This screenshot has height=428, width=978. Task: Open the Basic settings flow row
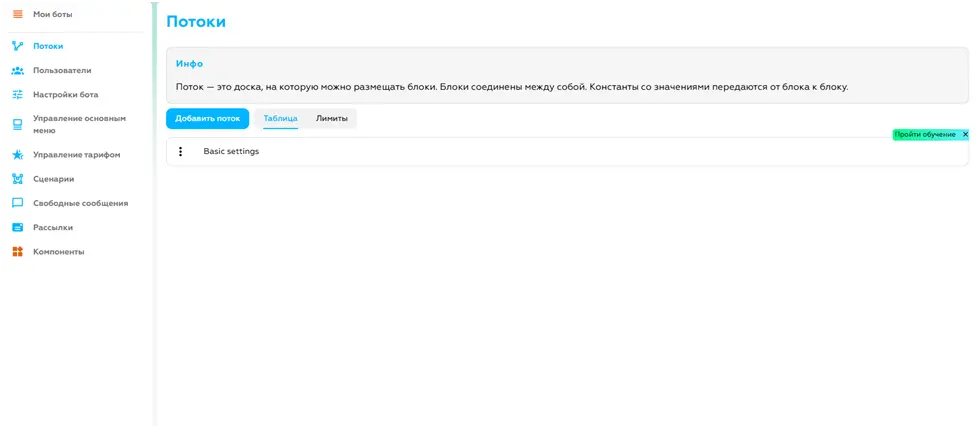(x=231, y=152)
